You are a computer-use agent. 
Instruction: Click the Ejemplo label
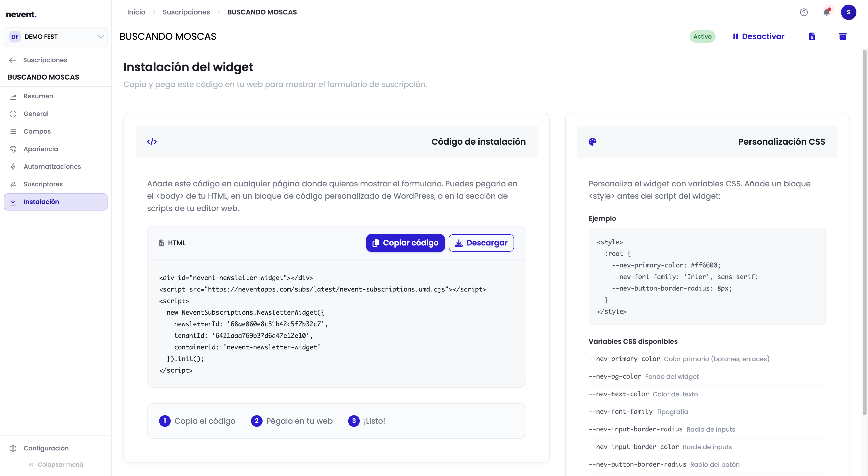tap(602, 219)
